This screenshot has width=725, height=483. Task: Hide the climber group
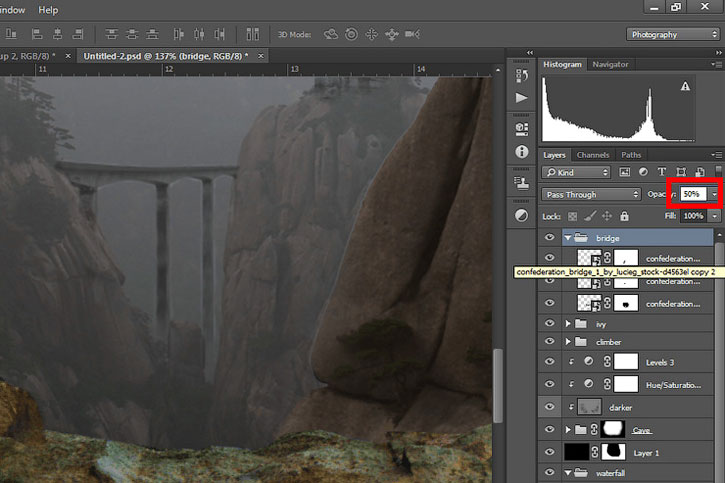click(549, 341)
